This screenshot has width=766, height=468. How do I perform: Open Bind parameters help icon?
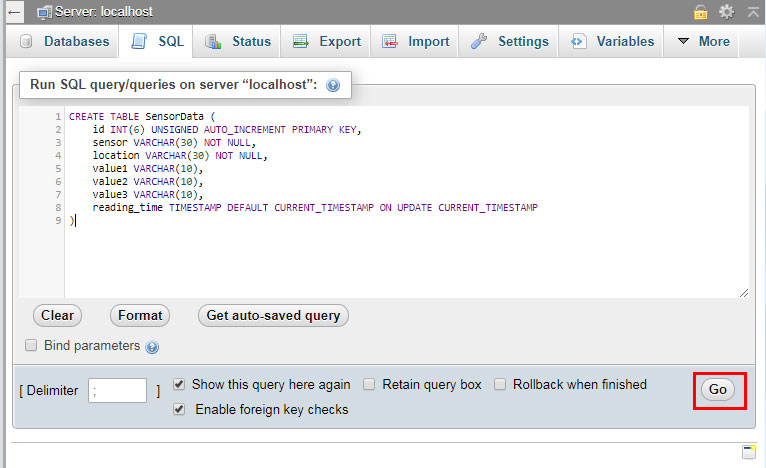[x=152, y=347]
